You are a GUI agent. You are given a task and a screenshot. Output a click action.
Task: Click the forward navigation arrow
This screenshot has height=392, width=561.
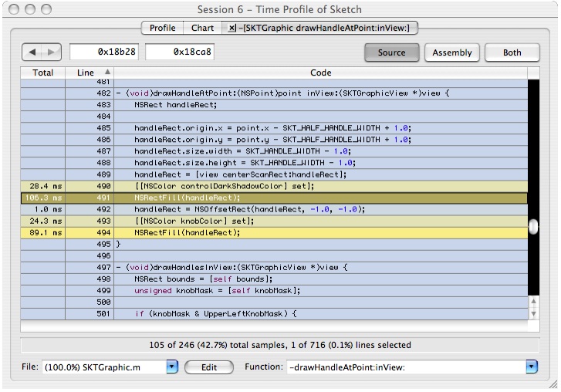51,52
